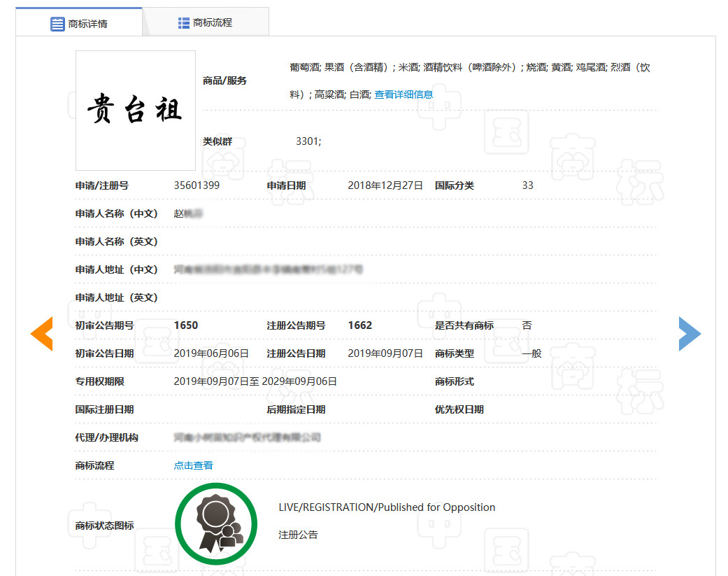
Task: Click the 申请人地址（英文） label
Action: [x=117, y=297]
